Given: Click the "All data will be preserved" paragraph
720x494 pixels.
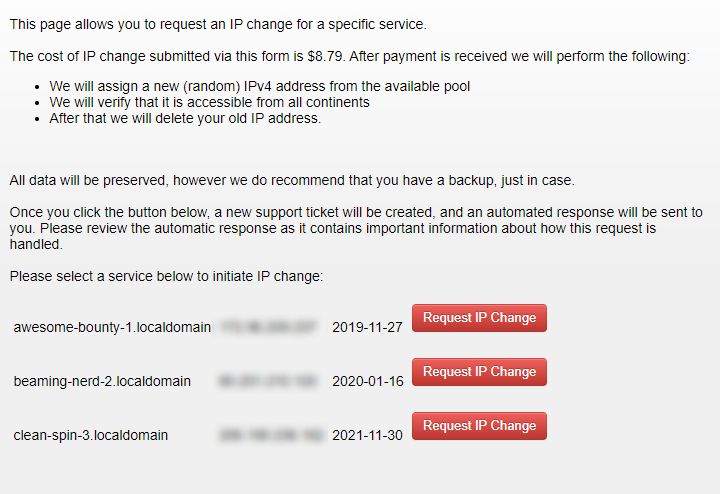Looking at the screenshot, I should point(292,180).
